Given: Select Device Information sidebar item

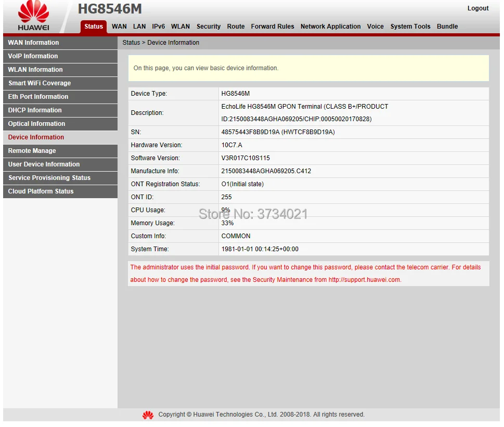Looking at the screenshot, I should pos(60,137).
